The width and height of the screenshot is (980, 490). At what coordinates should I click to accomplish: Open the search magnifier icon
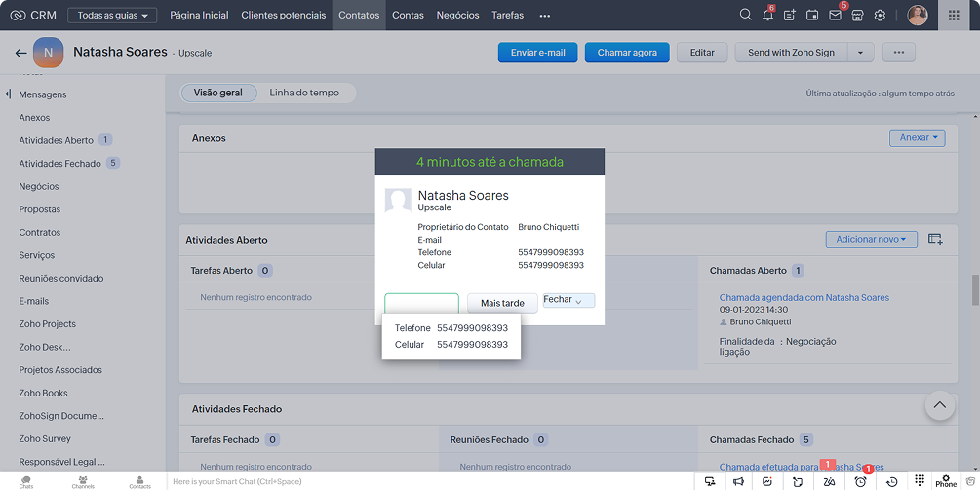tap(745, 15)
